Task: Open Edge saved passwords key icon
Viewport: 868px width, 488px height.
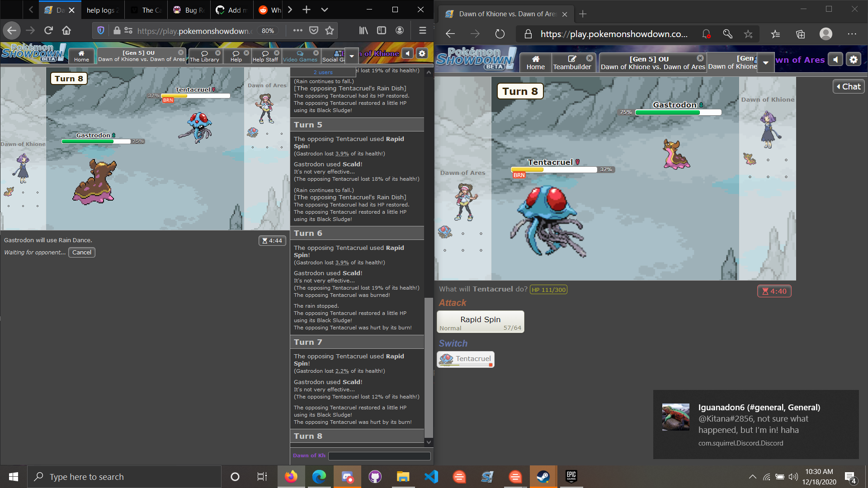Action: click(x=727, y=34)
